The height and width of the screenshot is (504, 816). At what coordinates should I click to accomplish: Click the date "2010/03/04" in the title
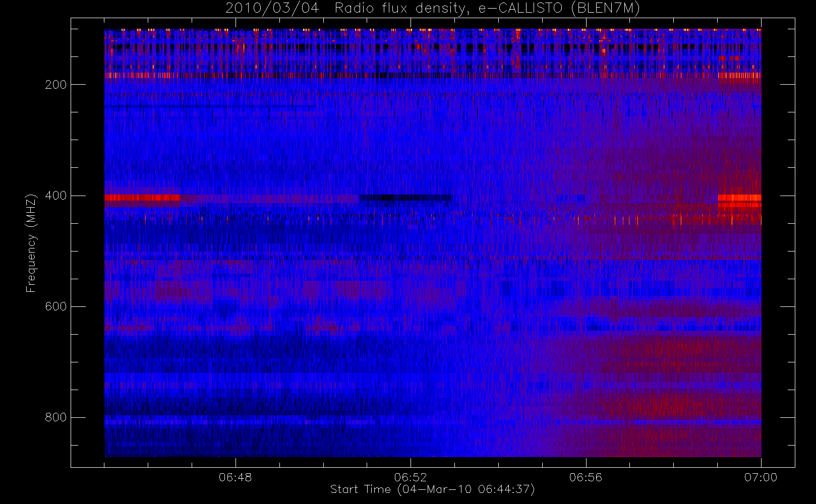(x=272, y=9)
